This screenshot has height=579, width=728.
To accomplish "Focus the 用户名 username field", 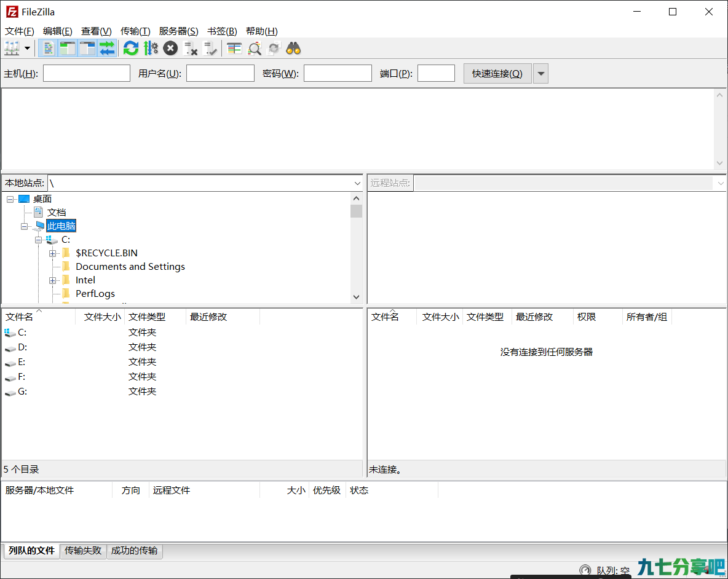I will 220,73.
